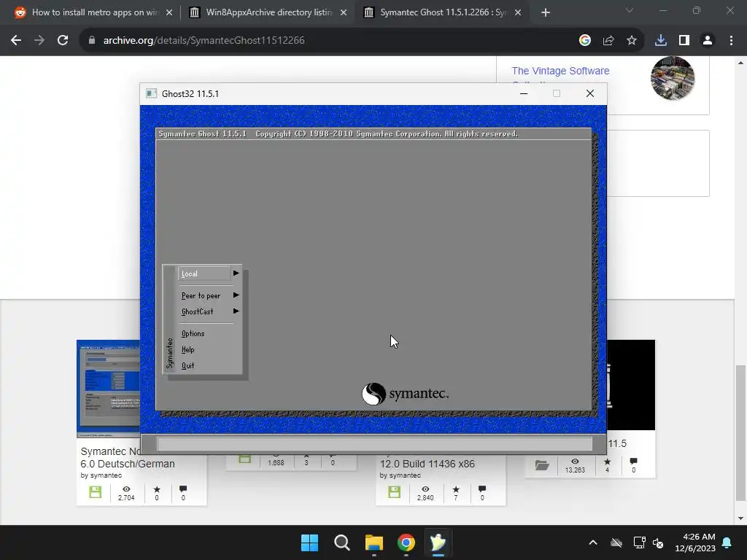Toggle Chrome side panel
This screenshot has width=747, height=560.
click(x=684, y=41)
